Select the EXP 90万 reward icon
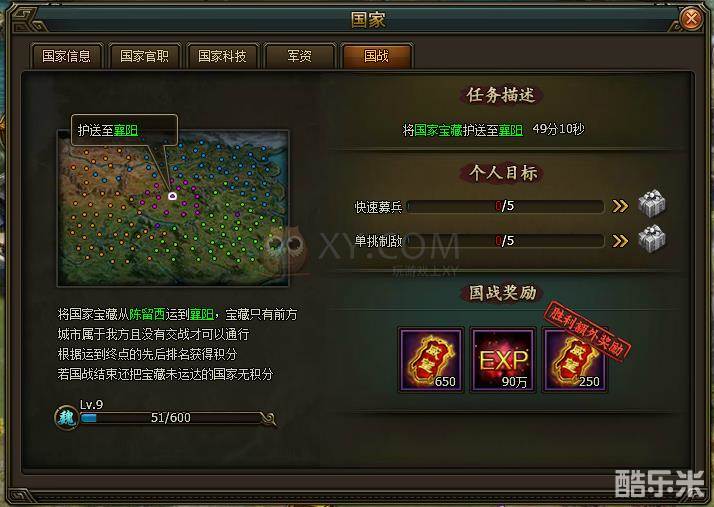714x507 pixels. point(503,360)
